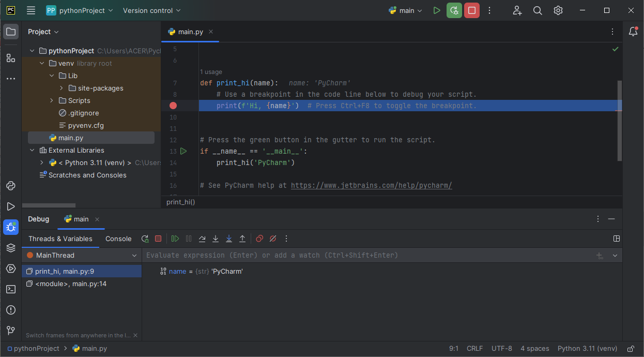Expand Python 3.11 (venv) library node
The image size is (644, 357).
[42, 162]
